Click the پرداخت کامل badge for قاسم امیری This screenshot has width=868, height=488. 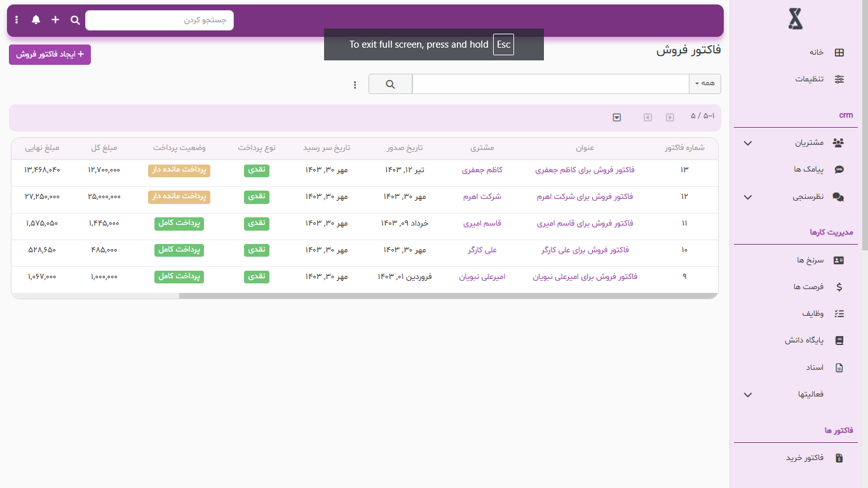click(179, 224)
